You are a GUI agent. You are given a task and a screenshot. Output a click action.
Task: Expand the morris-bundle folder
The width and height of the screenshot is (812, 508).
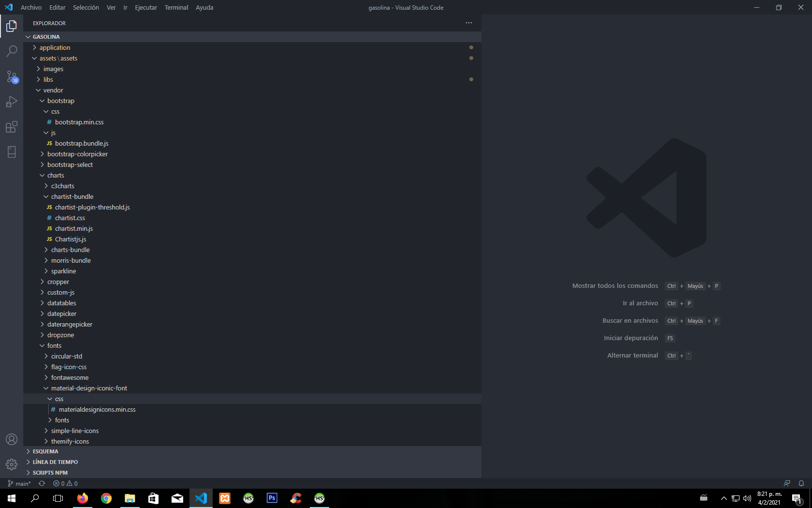point(252,260)
